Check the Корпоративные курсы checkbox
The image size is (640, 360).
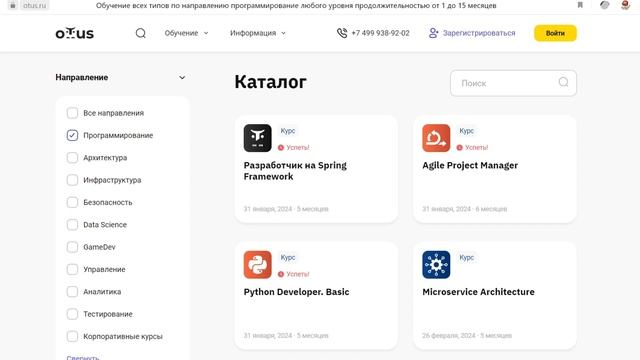tap(72, 336)
